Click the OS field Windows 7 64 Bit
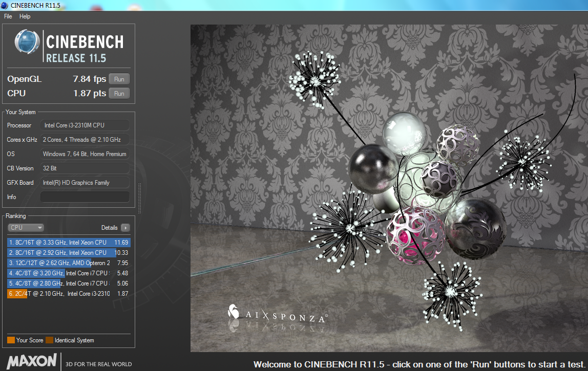 tap(85, 154)
